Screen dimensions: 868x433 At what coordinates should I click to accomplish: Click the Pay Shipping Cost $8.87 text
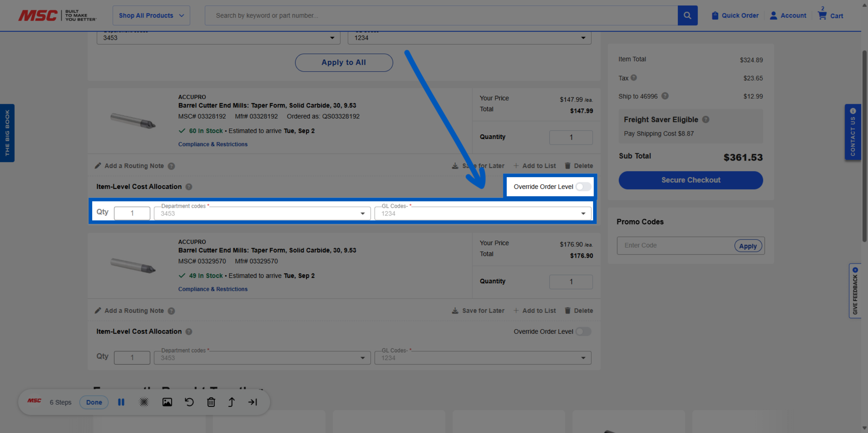[x=659, y=133]
